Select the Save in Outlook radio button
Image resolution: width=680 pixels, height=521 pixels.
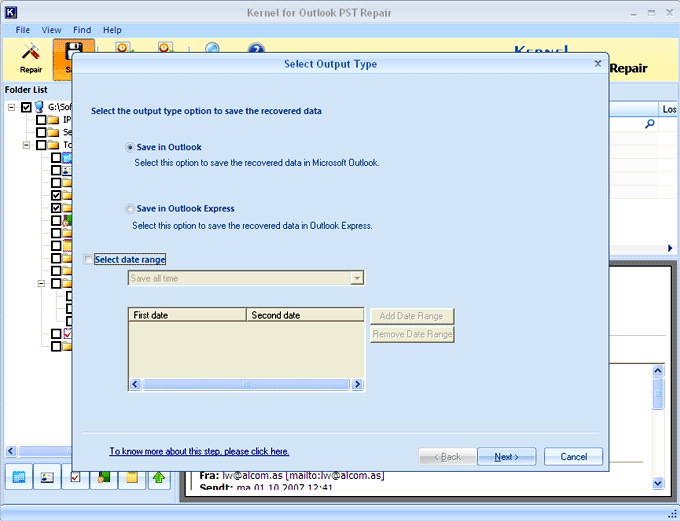click(x=130, y=147)
